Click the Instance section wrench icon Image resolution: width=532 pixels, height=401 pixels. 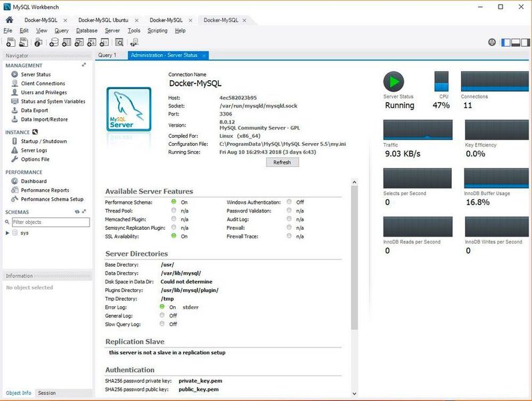[35, 132]
